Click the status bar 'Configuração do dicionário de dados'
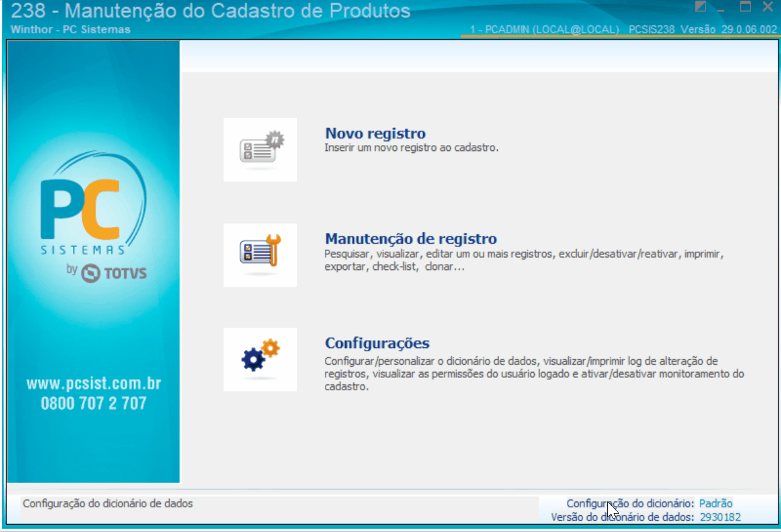781x532 pixels. pos(108,503)
